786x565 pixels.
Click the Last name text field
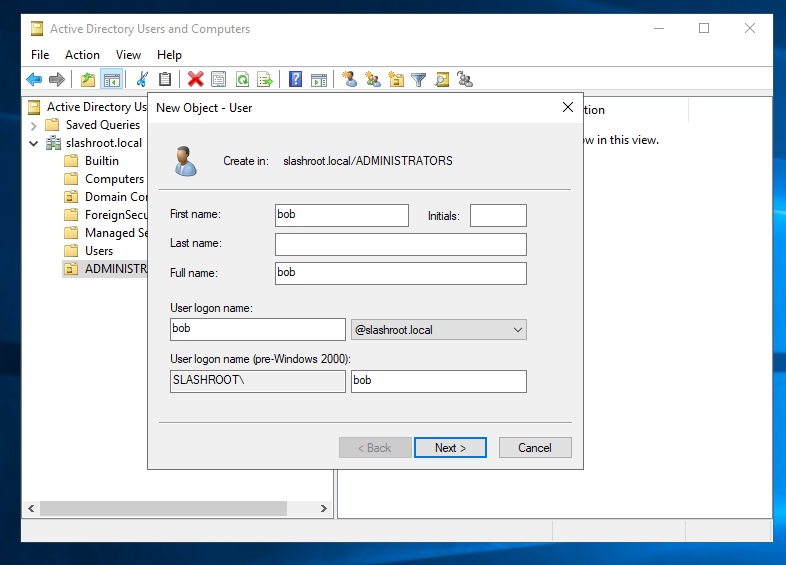point(400,245)
